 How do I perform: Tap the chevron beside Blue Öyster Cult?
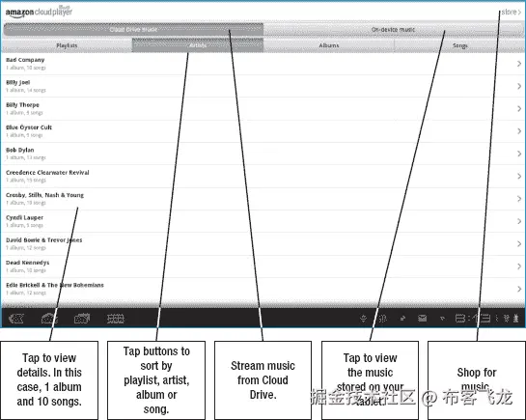coord(519,131)
